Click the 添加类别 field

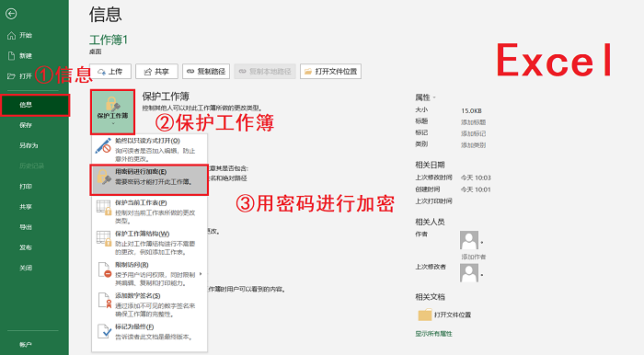click(x=473, y=145)
